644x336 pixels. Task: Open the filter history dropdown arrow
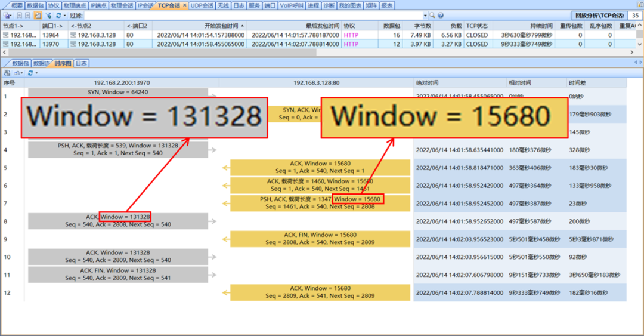click(x=425, y=15)
